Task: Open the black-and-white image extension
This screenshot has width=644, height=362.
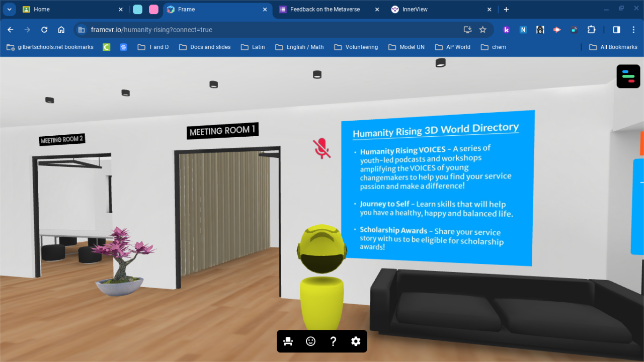Action: click(540, 30)
